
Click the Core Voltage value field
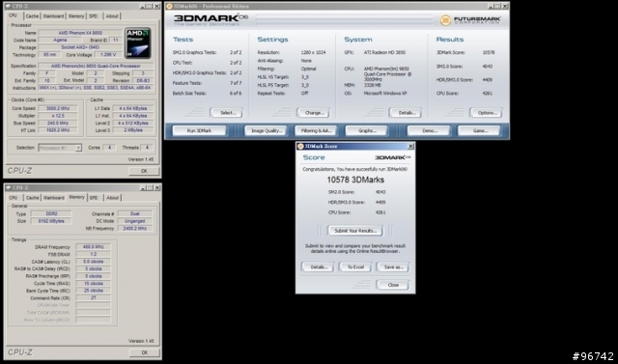click(108, 55)
